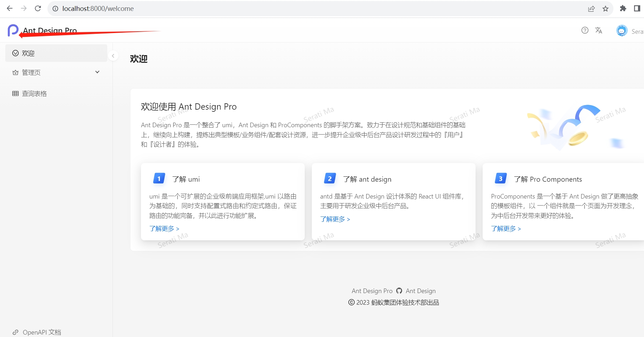The width and height of the screenshot is (644, 337).
Task: Bookmark this page with star icon
Action: 605,9
